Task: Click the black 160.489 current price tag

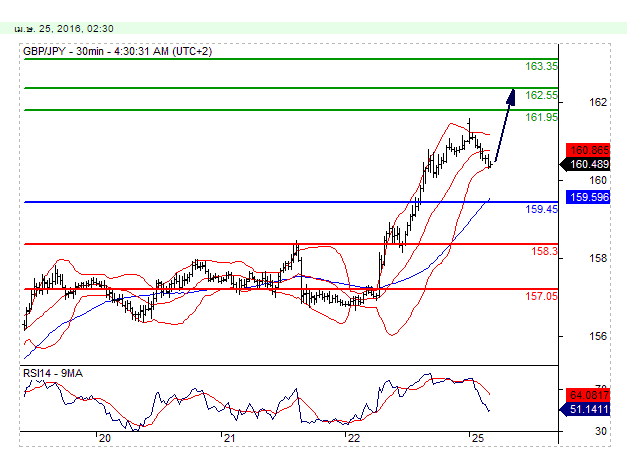Action: point(589,164)
